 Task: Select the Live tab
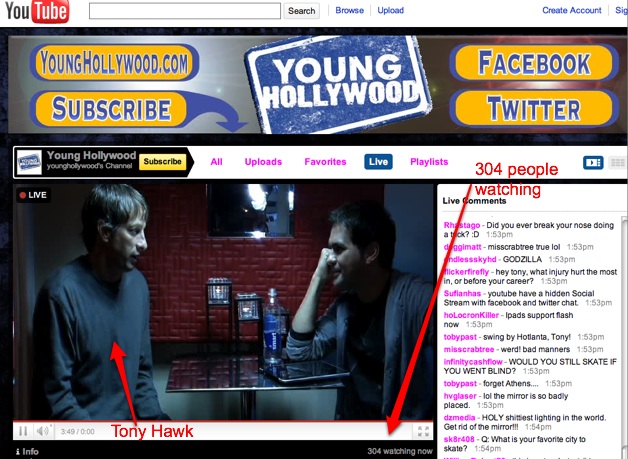click(x=378, y=162)
